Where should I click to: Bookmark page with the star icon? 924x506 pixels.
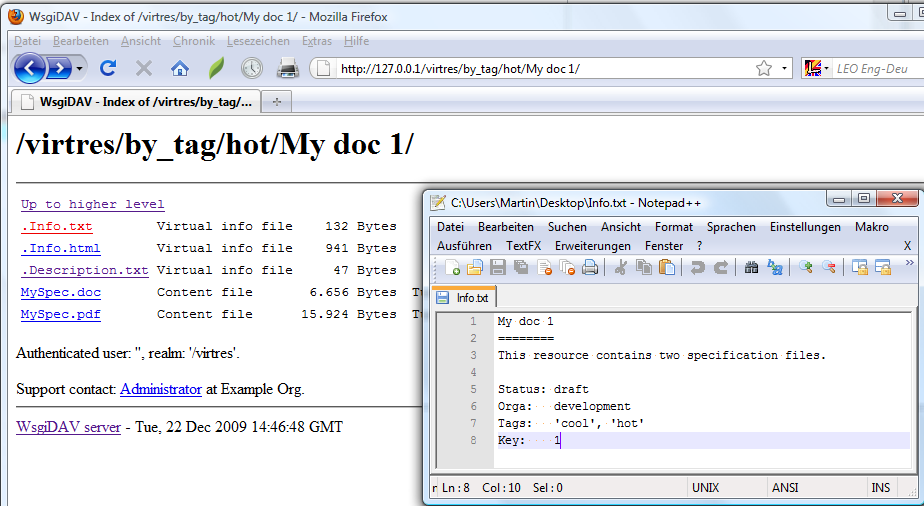764,68
